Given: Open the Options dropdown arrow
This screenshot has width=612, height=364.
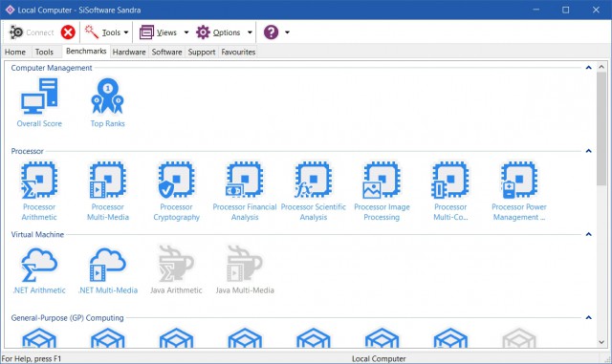Looking at the screenshot, I should 250,32.
